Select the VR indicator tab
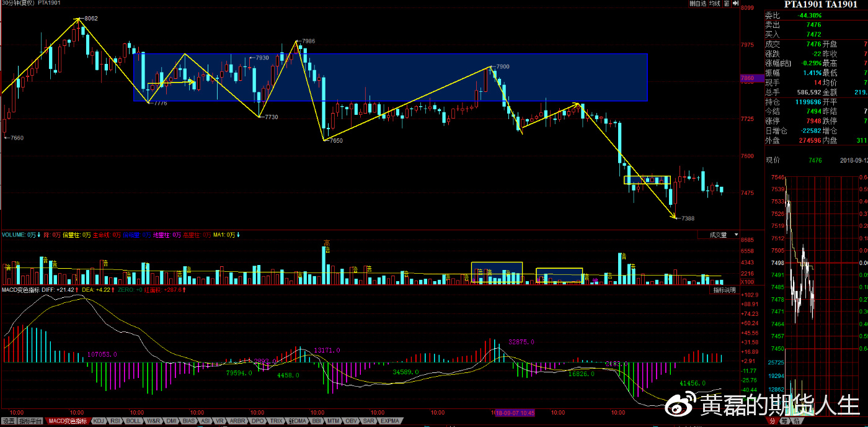868x427 pixels. (x=219, y=421)
